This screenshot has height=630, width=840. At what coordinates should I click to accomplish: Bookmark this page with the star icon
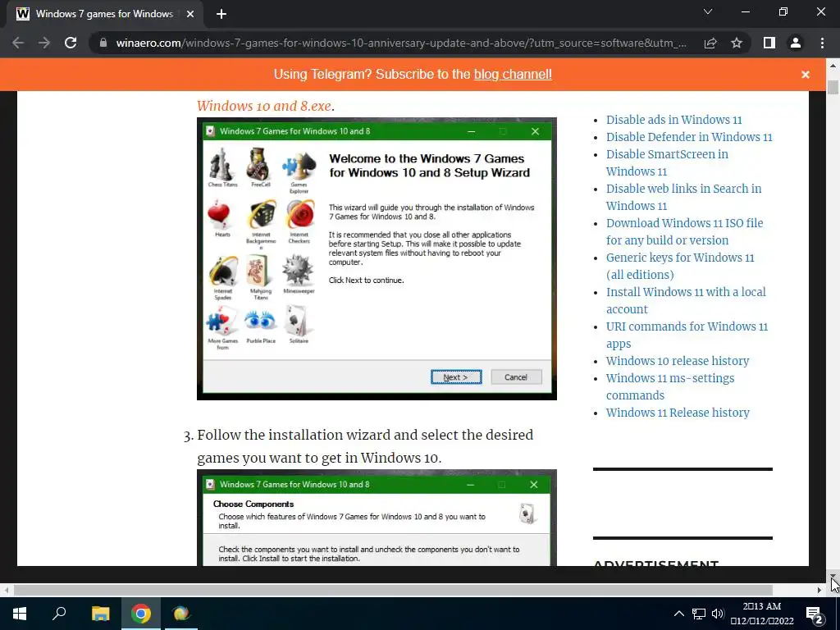pos(737,43)
